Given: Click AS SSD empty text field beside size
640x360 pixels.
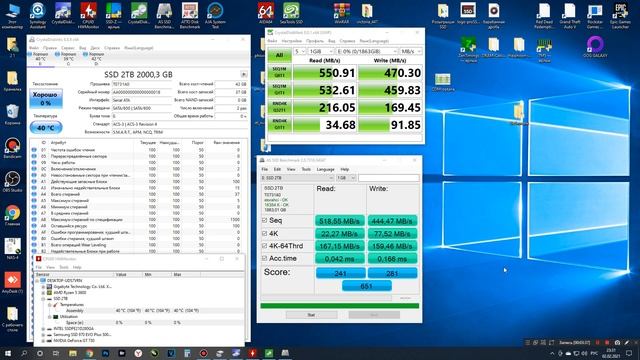Looking at the screenshot, I should pyautogui.click(x=389, y=178).
